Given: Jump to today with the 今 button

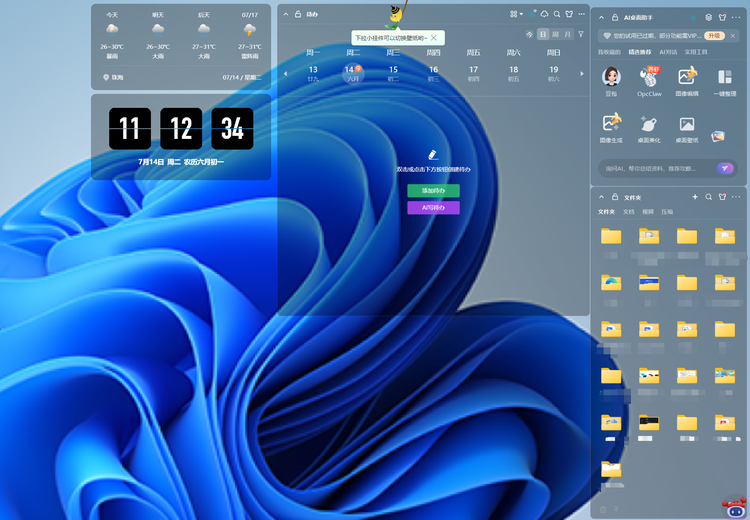Looking at the screenshot, I should [529, 34].
